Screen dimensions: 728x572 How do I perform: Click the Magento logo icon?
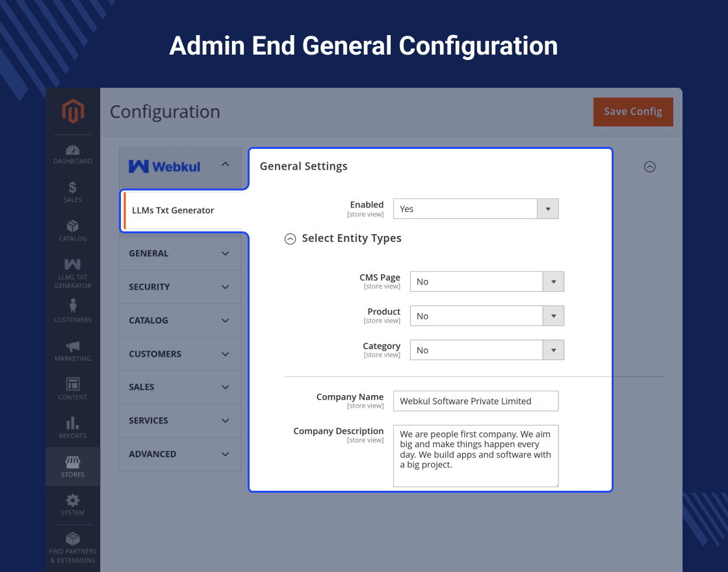(73, 112)
